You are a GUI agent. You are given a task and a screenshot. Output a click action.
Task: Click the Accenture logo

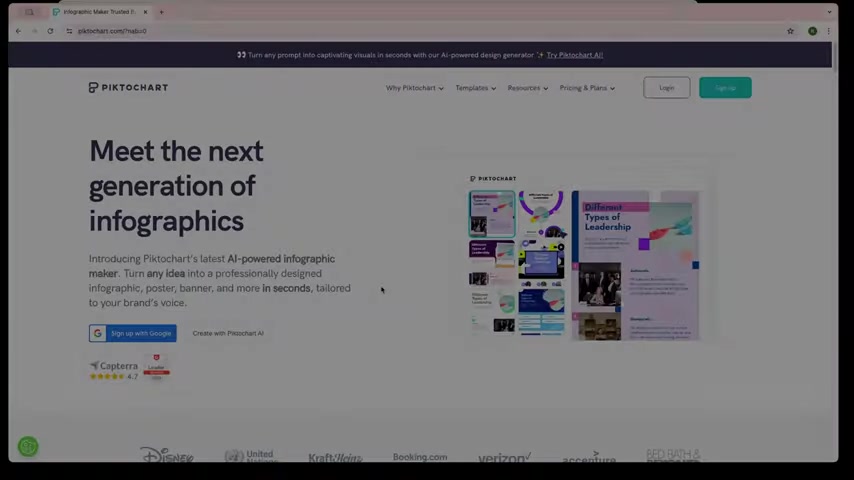[589, 457]
